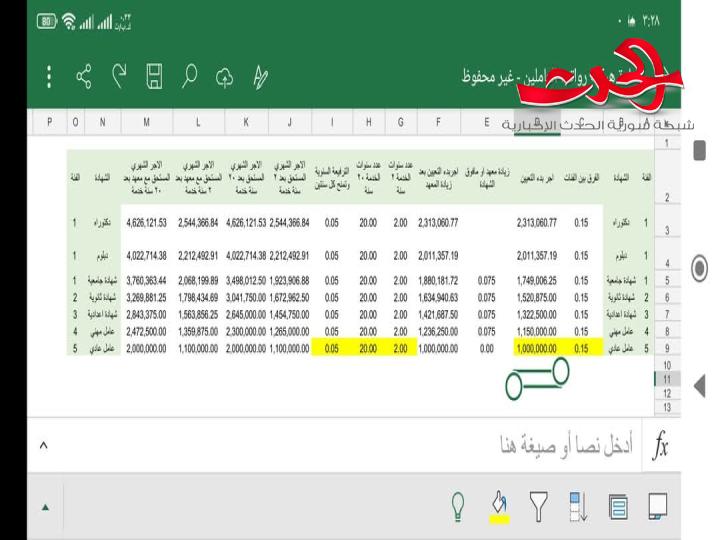This screenshot has width=720, height=540.
Task: Select cell 2,472,500.00 in column M
Action: [146, 332]
